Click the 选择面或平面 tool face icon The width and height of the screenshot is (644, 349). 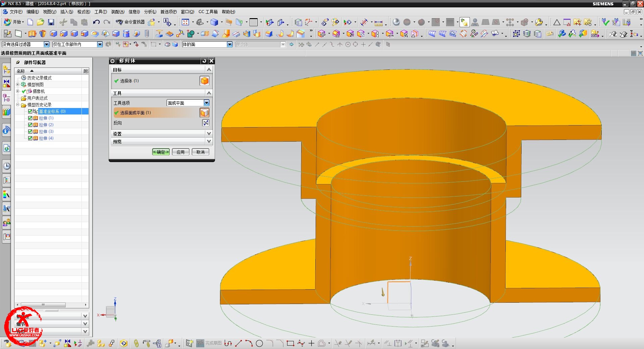coord(205,113)
